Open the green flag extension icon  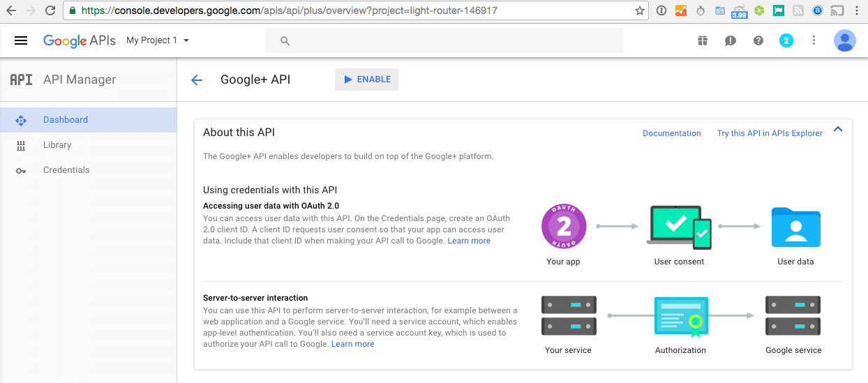[x=779, y=10]
